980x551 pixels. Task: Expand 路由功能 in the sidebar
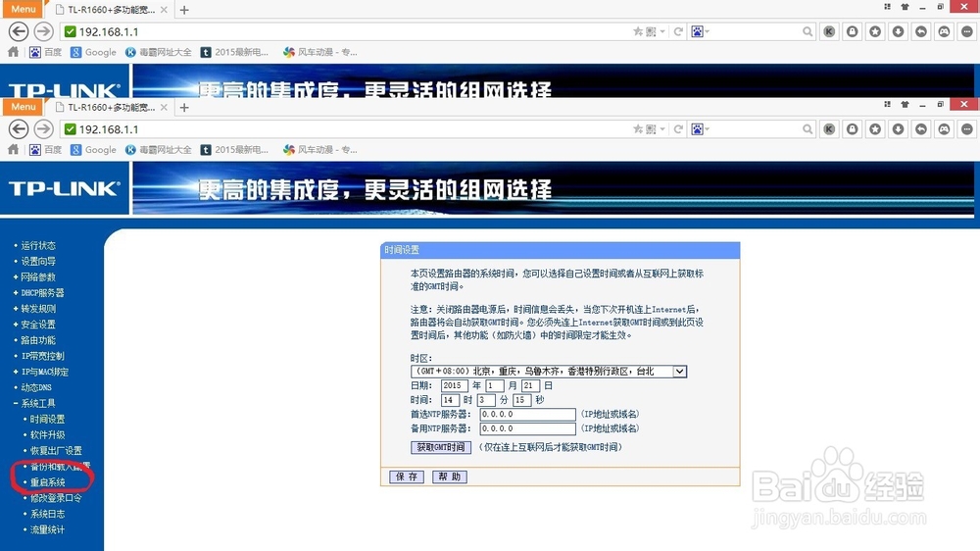pos(38,340)
